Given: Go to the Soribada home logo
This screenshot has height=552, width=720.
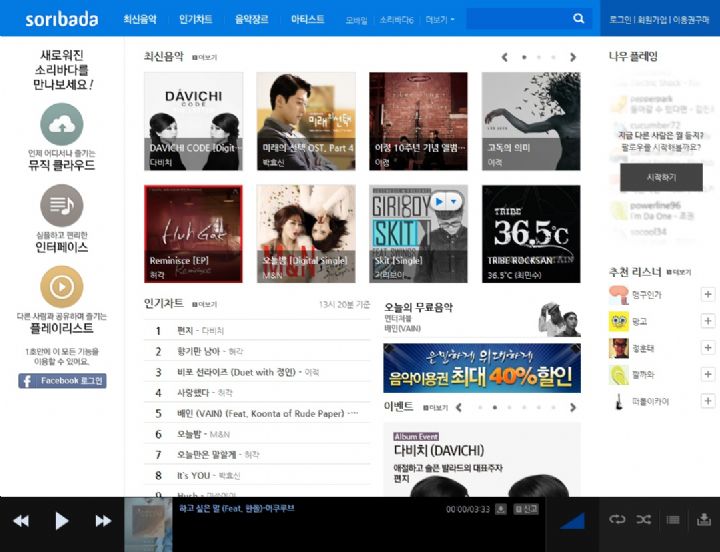Looking at the screenshot, I should pos(62,19).
